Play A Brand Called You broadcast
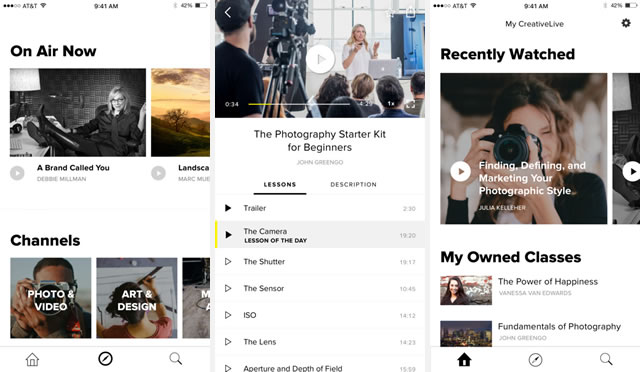Viewport: 640px width, 372px height. [17, 173]
